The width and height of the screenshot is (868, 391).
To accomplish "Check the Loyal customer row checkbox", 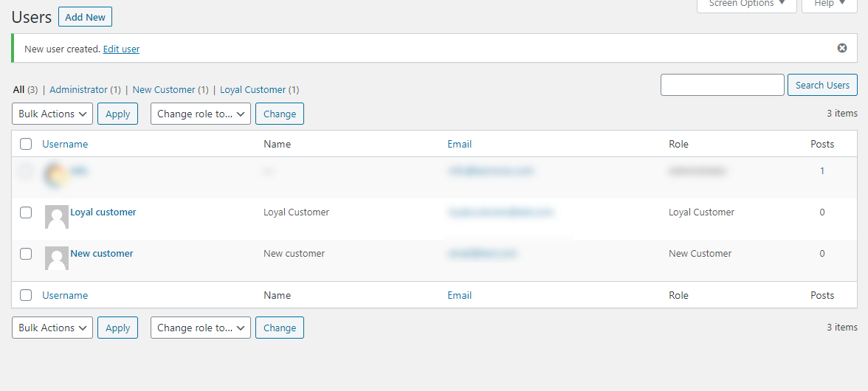I will (26, 212).
